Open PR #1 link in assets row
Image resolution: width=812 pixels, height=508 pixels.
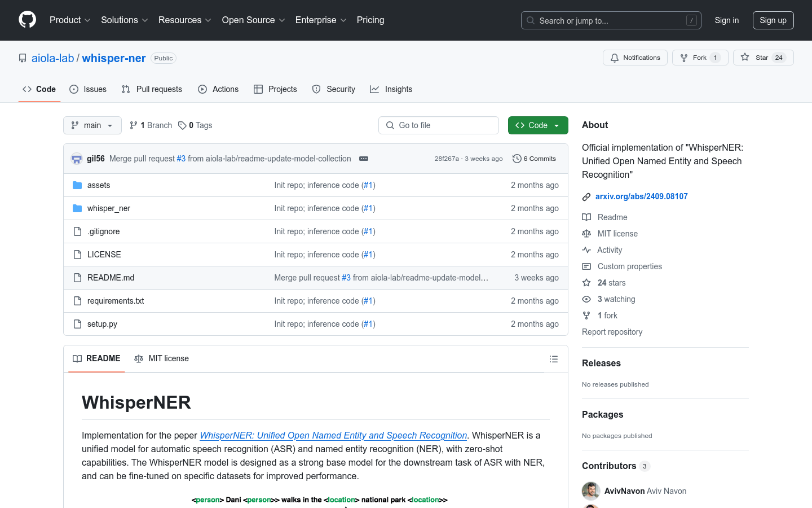[368, 185]
